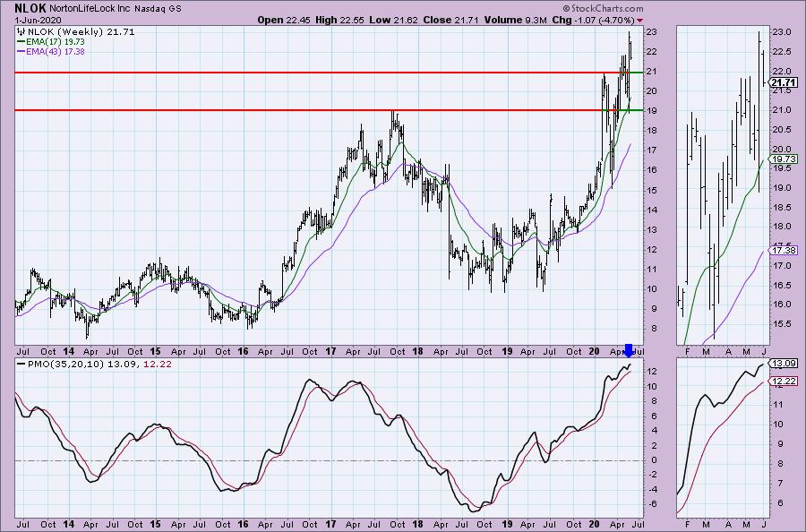Select the Close 21.71 value in the header
This screenshot has height=532, width=806.
450,20
